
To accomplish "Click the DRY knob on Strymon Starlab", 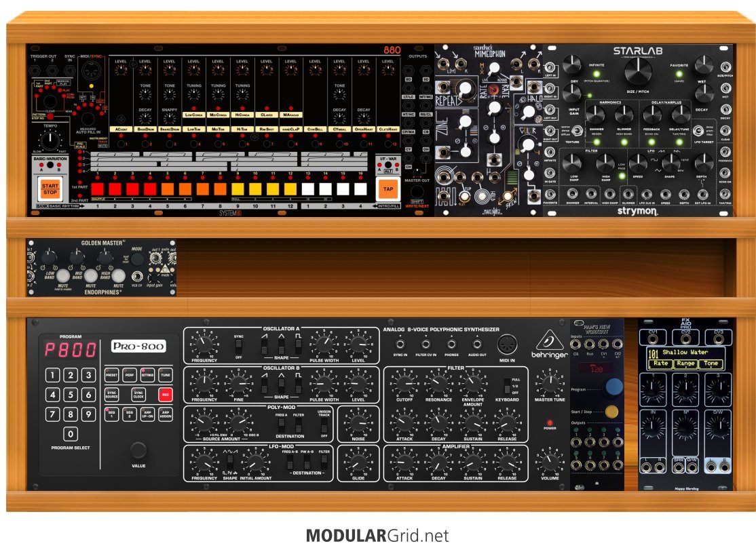I will (x=572, y=64).
